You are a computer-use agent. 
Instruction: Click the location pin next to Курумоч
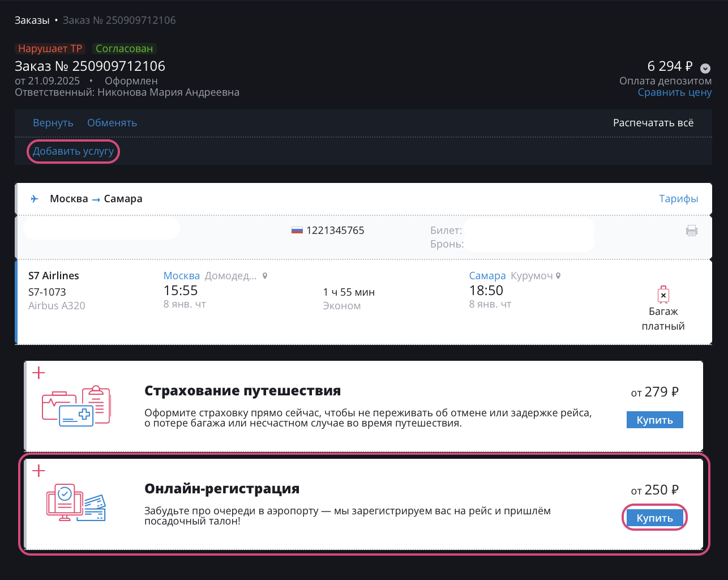click(x=558, y=276)
